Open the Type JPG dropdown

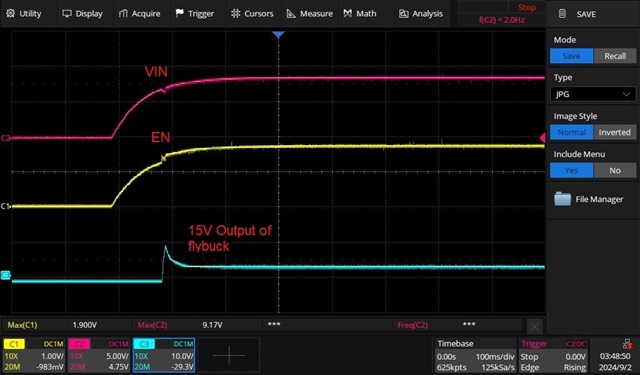tap(593, 94)
